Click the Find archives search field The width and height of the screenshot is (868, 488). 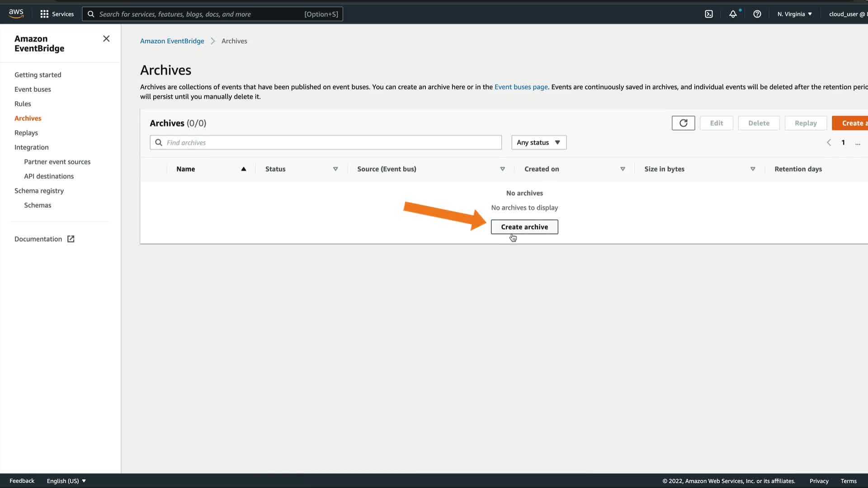(x=325, y=142)
